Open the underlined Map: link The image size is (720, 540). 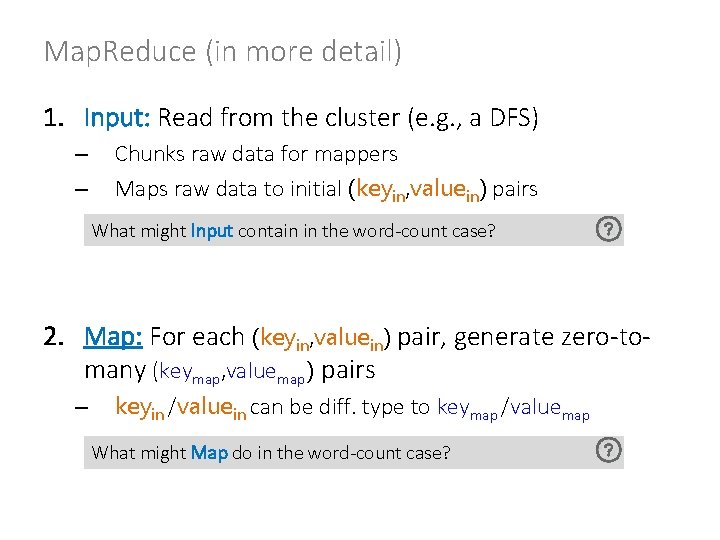(113, 337)
